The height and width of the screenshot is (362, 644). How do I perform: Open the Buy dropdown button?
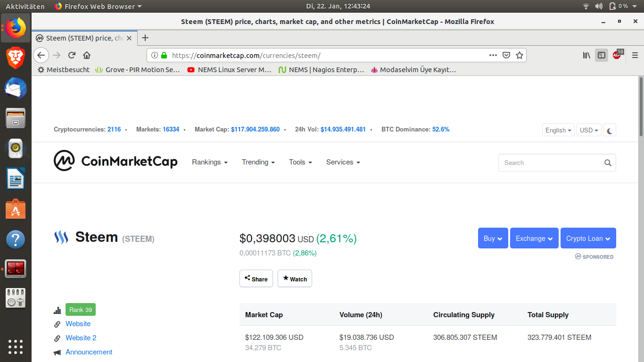coord(493,238)
